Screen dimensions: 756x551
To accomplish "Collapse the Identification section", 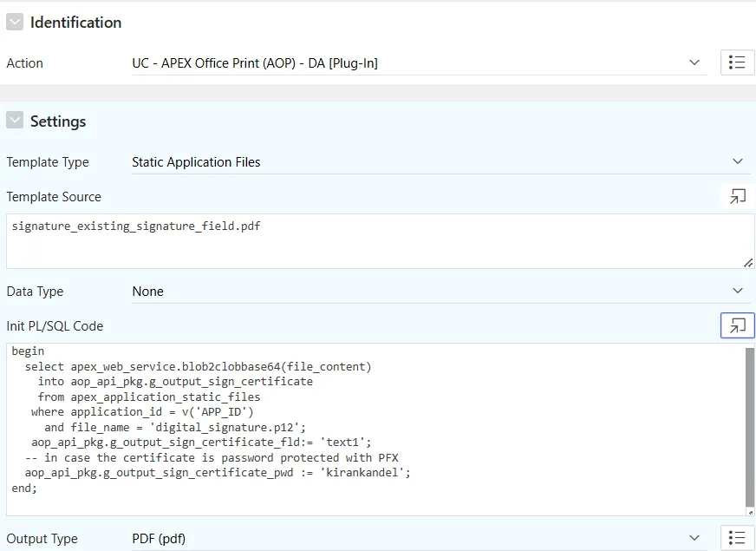I will (x=15, y=22).
